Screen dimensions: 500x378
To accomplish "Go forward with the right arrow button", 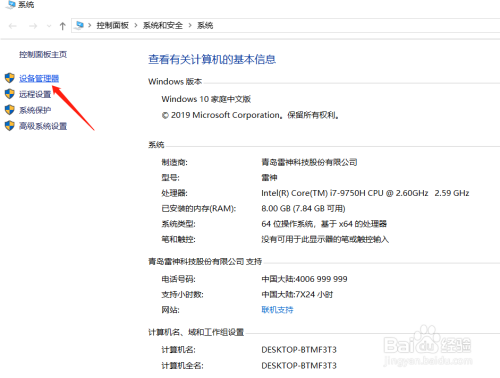I will [33, 26].
